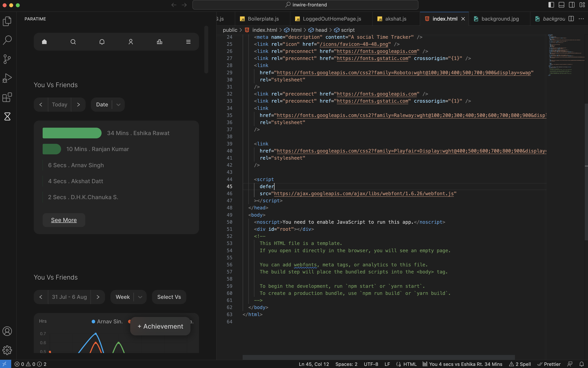Expand the Date filter dropdown
588x368 pixels.
[x=118, y=104]
